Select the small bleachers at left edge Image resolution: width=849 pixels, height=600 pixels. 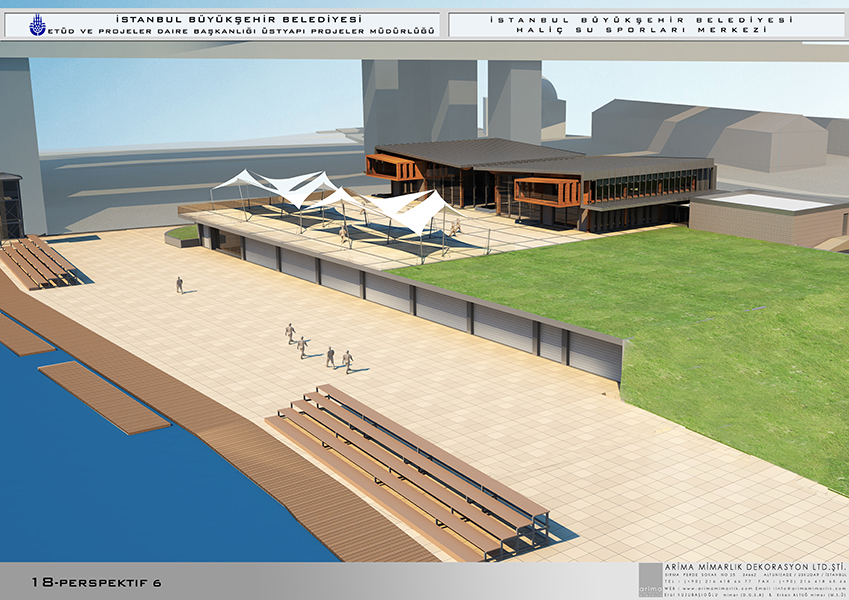[x=37, y=262]
